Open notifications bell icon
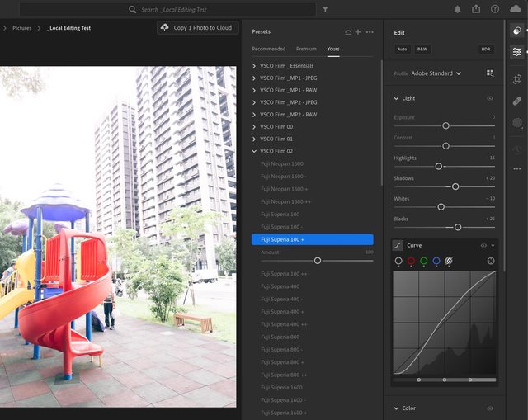Screen dimensions: 528x420 coord(458,9)
